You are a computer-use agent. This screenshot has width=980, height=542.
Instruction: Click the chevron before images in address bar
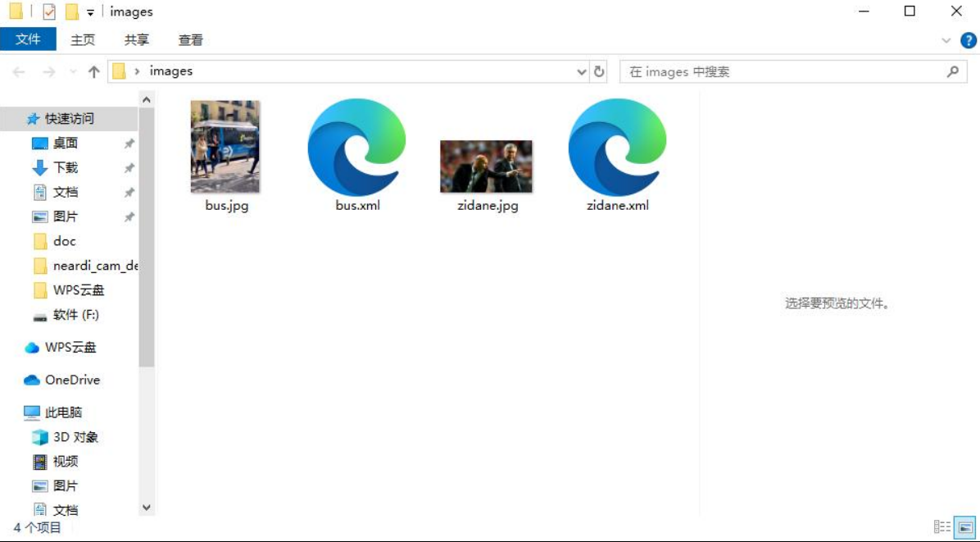[x=137, y=71]
